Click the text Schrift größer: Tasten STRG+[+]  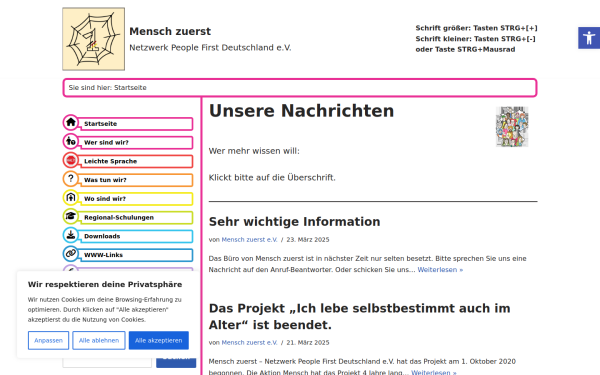coord(476,28)
